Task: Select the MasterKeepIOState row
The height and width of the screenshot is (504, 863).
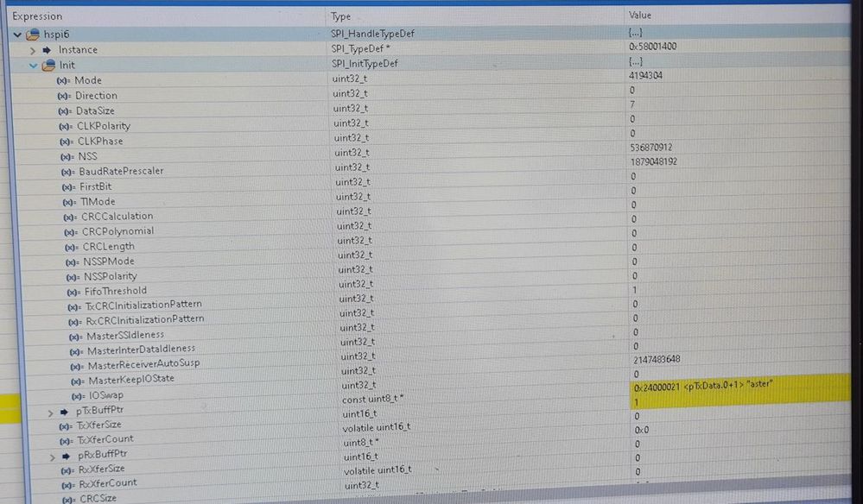Action: 131,379
